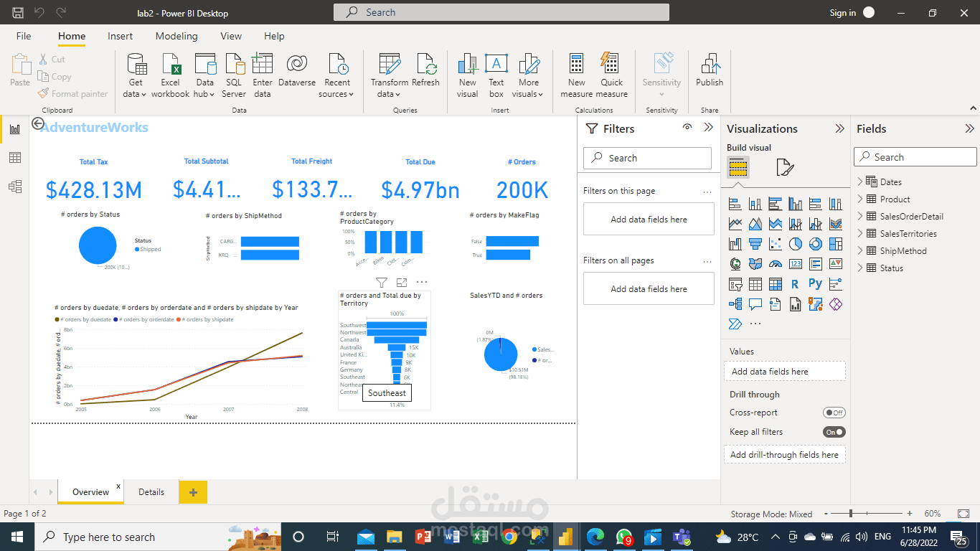The width and height of the screenshot is (980, 551).
Task: Open the Recent sources dropdown
Action: [337, 75]
